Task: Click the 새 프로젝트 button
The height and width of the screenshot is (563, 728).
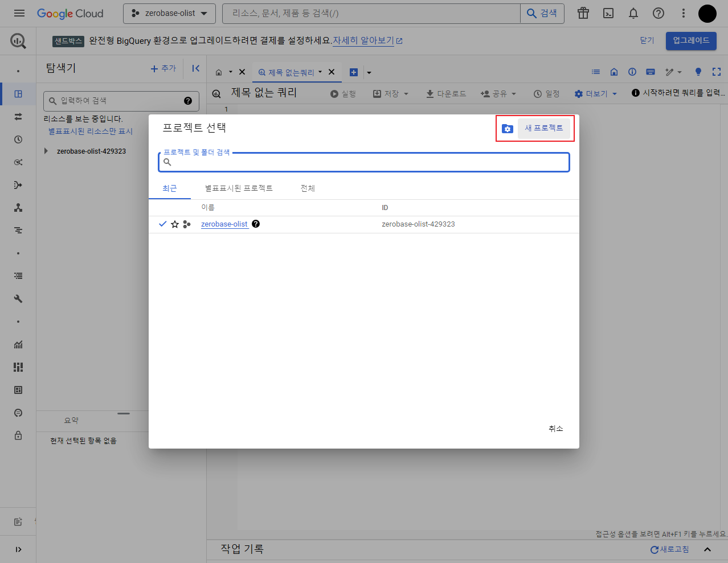Action: [543, 128]
